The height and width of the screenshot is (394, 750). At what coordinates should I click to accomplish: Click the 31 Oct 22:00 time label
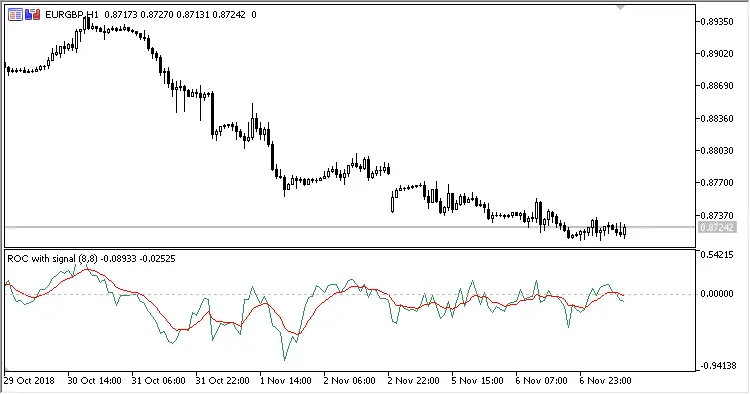pos(222,381)
